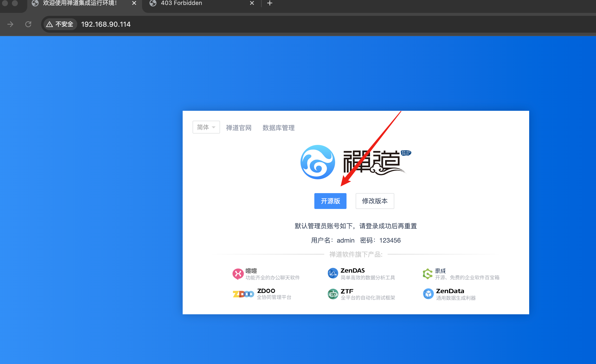Click the 用户名: admin text
Screen dimensions: 596x364
333,240
